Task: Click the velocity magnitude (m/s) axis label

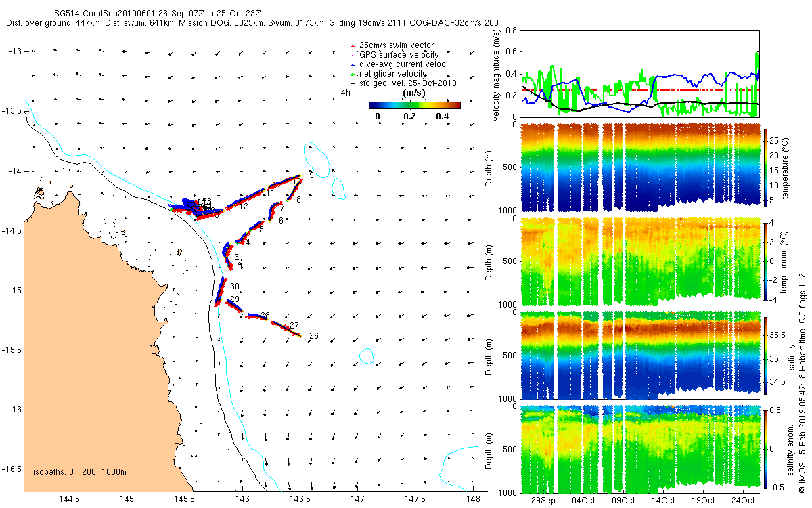Action: [497, 75]
